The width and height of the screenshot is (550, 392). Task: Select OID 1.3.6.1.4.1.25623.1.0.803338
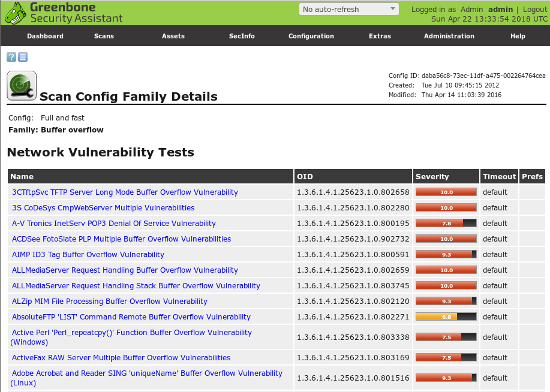[x=353, y=337]
